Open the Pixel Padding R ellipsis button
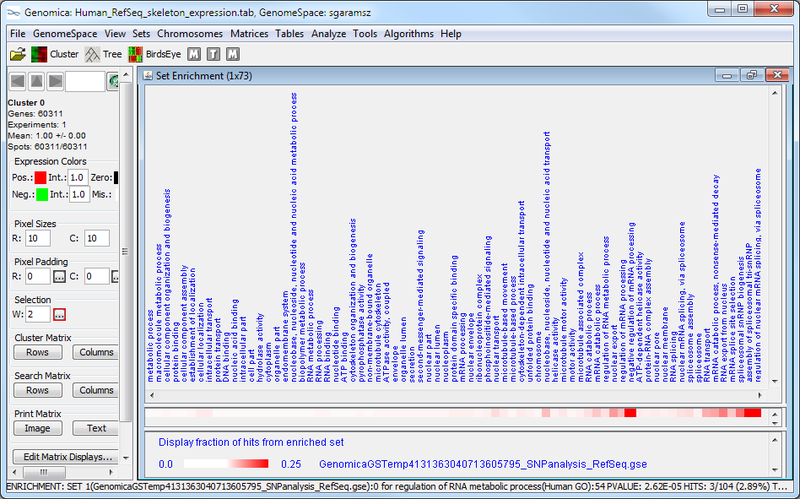Image resolution: width=800 pixels, height=499 pixels. point(59,277)
